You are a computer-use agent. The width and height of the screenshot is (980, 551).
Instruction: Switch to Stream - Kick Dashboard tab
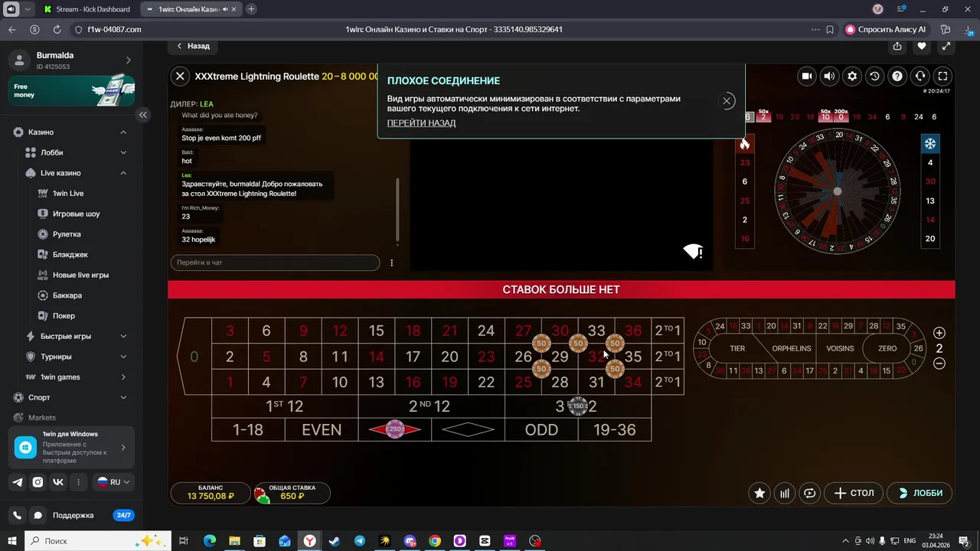(92, 9)
